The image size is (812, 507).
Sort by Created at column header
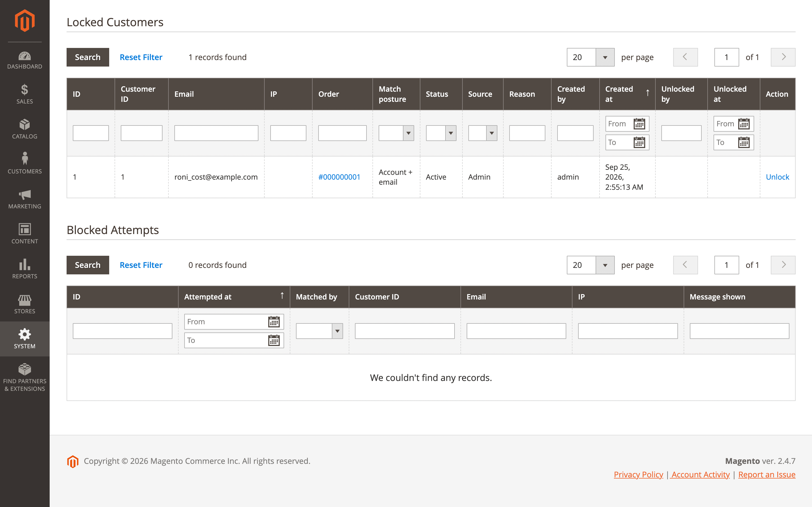point(627,94)
